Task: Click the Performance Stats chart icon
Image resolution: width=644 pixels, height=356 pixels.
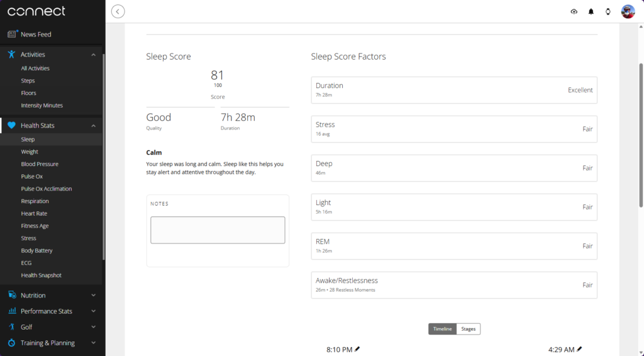Action: 12,311
